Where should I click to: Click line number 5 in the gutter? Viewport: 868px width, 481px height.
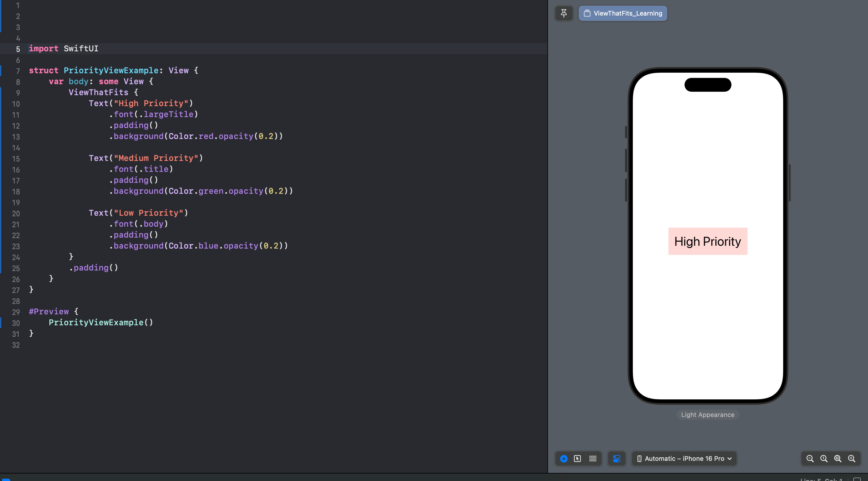pyautogui.click(x=18, y=49)
